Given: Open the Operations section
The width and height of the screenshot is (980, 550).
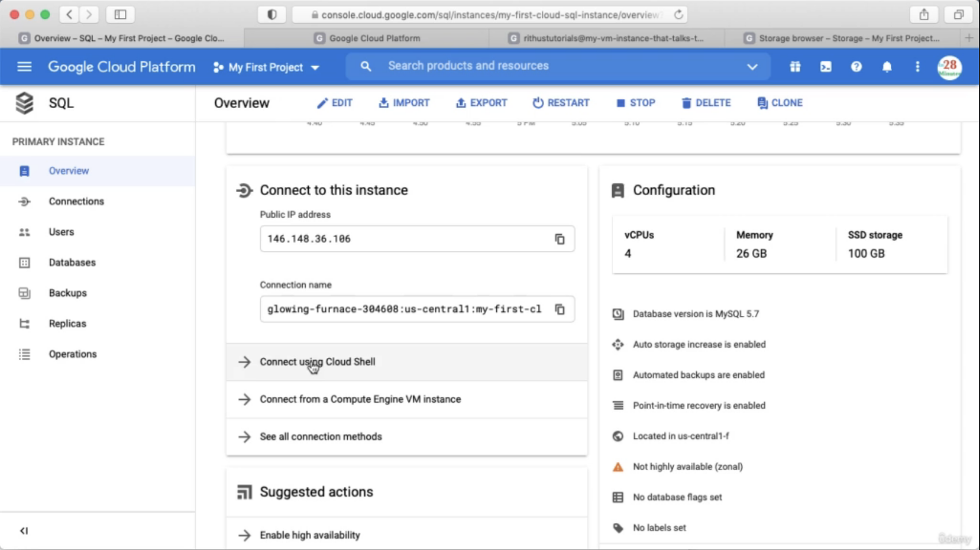Looking at the screenshot, I should pyautogui.click(x=97, y=354).
